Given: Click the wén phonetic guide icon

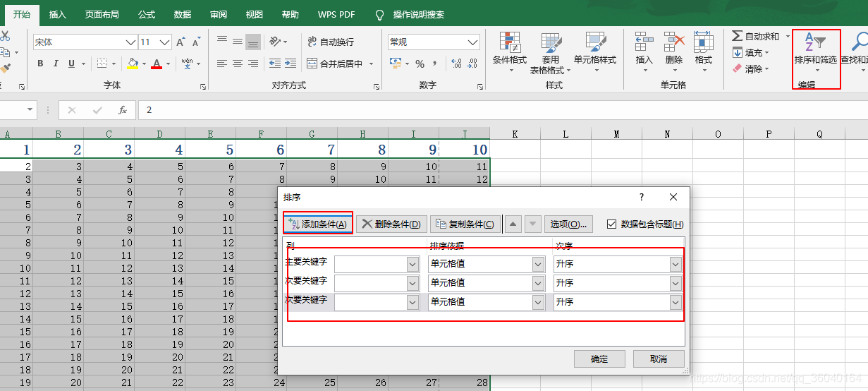Looking at the screenshot, I should [x=187, y=64].
